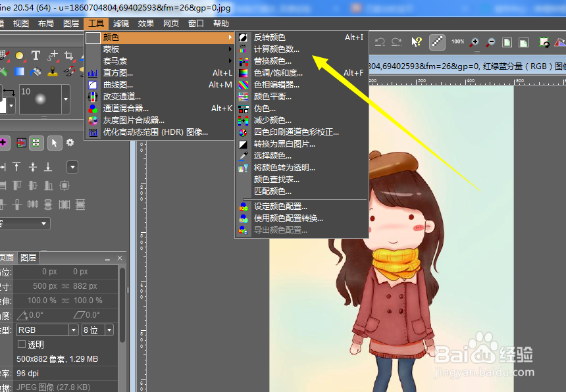Click the pink plus add button

3,143
